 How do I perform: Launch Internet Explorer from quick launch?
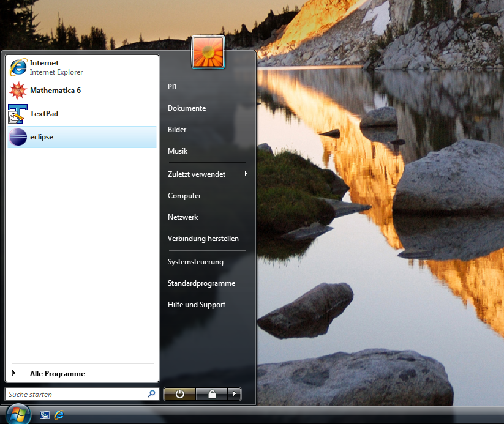pyautogui.click(x=59, y=415)
